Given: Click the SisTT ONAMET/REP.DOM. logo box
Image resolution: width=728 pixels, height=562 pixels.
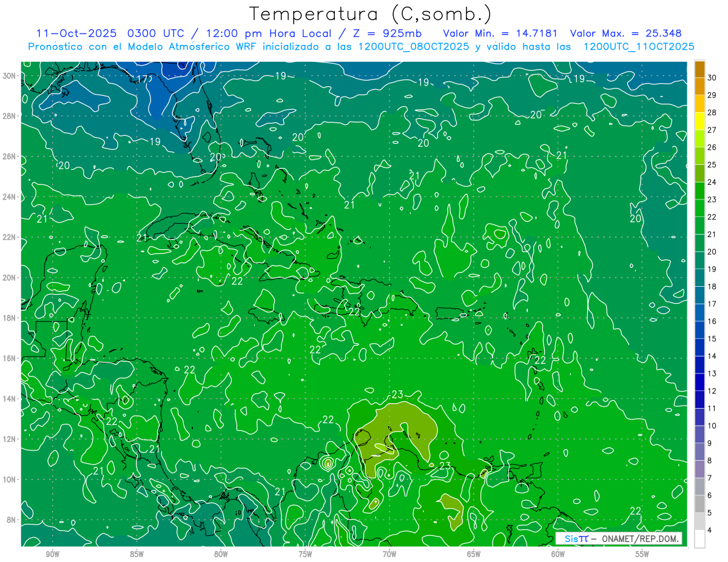Looking at the screenshot, I should pos(619,538).
